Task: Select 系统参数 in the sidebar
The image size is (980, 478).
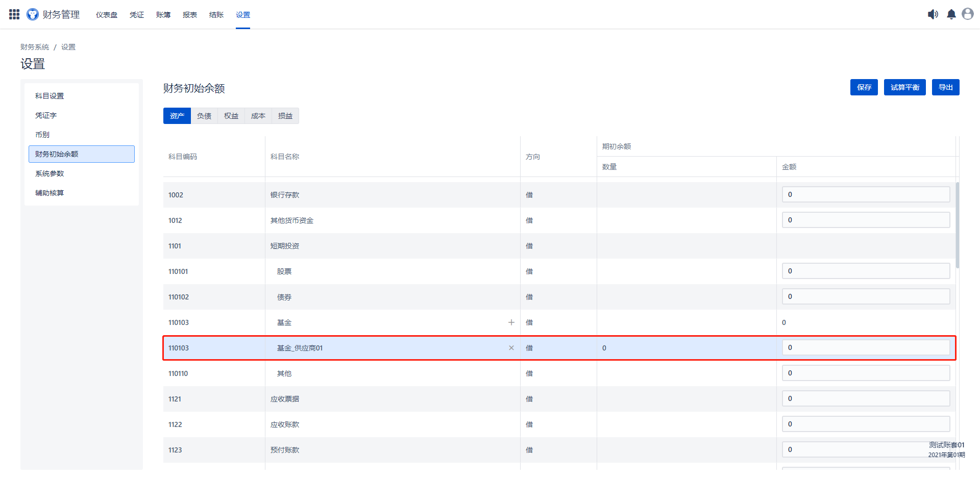Action: point(82,173)
